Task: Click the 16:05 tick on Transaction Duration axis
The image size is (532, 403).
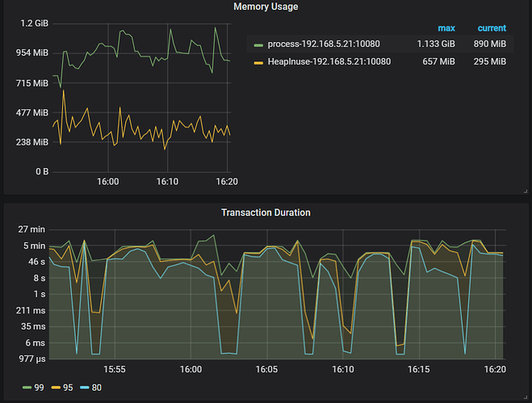Action: tap(266, 369)
